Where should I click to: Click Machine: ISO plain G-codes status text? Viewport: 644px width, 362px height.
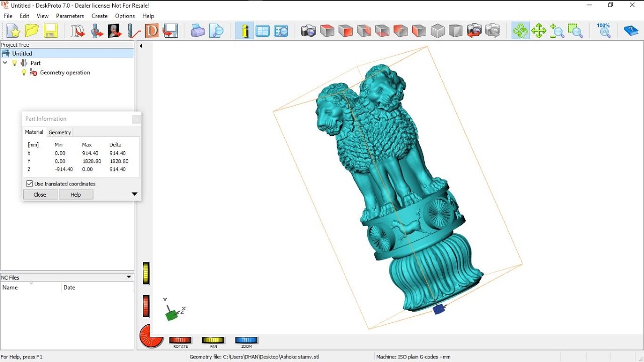click(413, 357)
